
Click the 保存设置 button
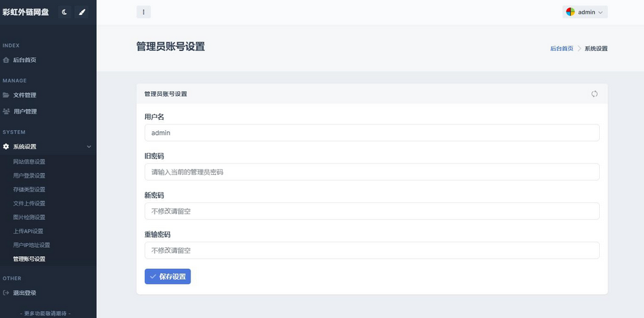click(x=167, y=276)
